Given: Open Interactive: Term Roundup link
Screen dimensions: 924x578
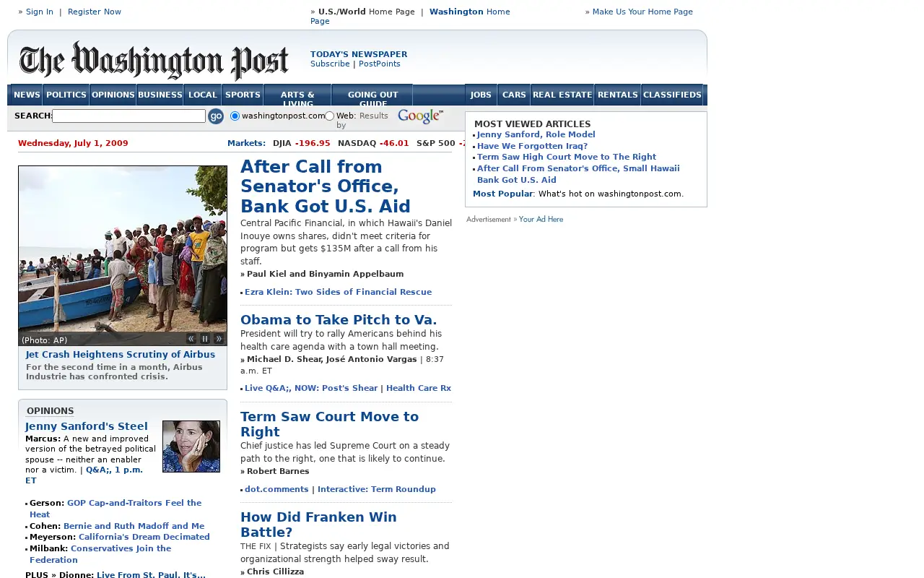Looking at the screenshot, I should click(x=377, y=489).
